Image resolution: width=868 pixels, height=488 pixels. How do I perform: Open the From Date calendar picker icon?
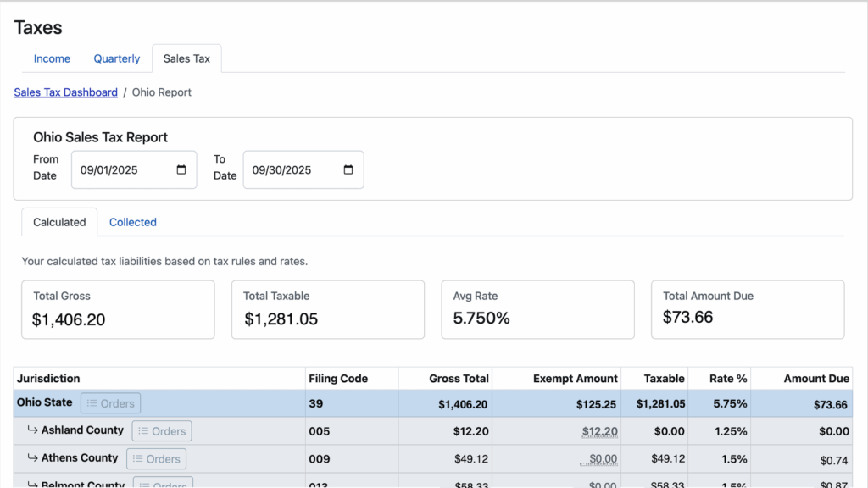click(181, 169)
